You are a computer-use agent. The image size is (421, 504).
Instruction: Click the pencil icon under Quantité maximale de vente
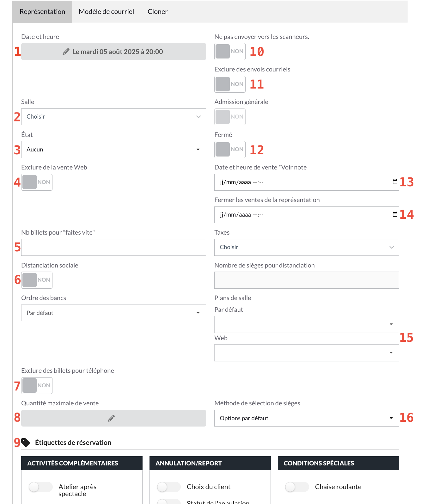pos(111,418)
